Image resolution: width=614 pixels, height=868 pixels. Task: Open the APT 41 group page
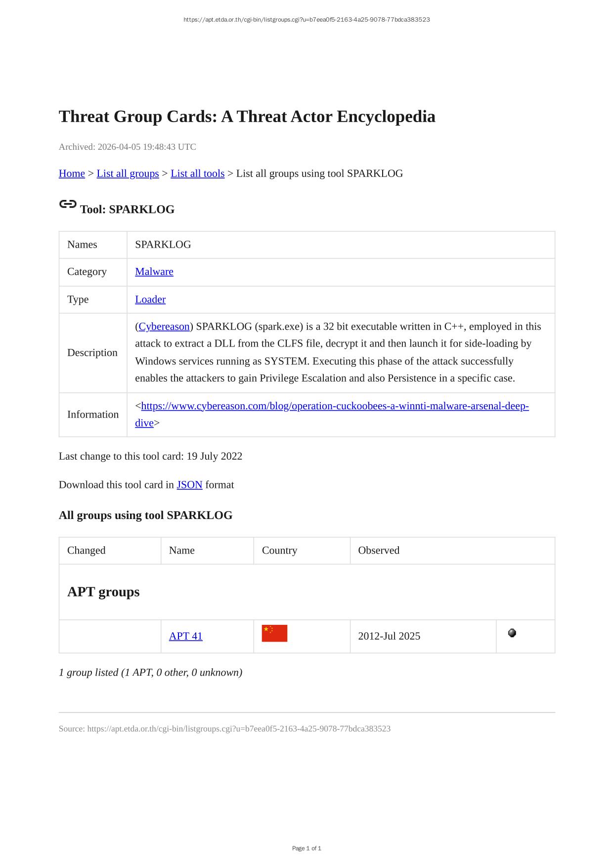point(186,636)
